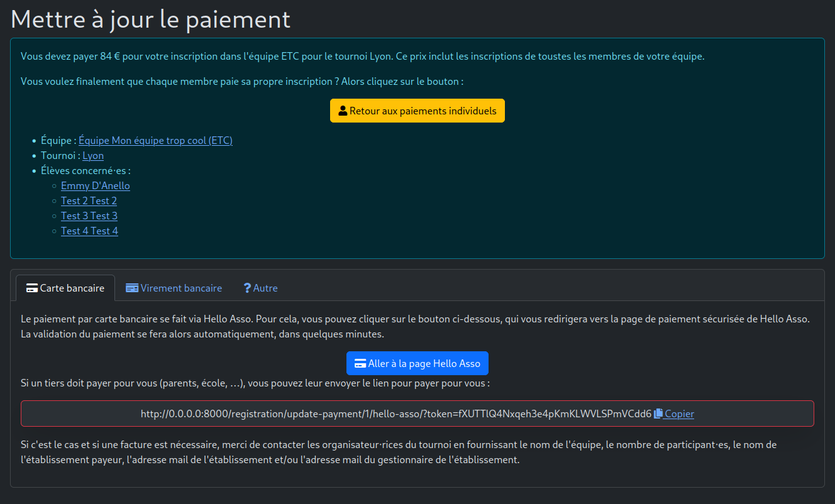The image size is (835, 504).
Task: Click the Test 4 Test 4 student link
Action: tap(89, 231)
